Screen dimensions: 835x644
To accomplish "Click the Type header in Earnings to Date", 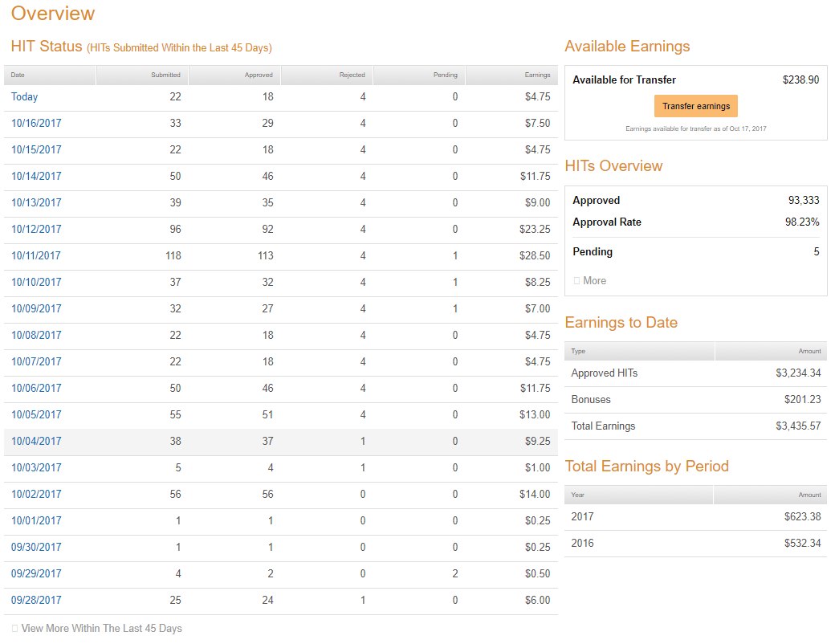I will (x=577, y=351).
